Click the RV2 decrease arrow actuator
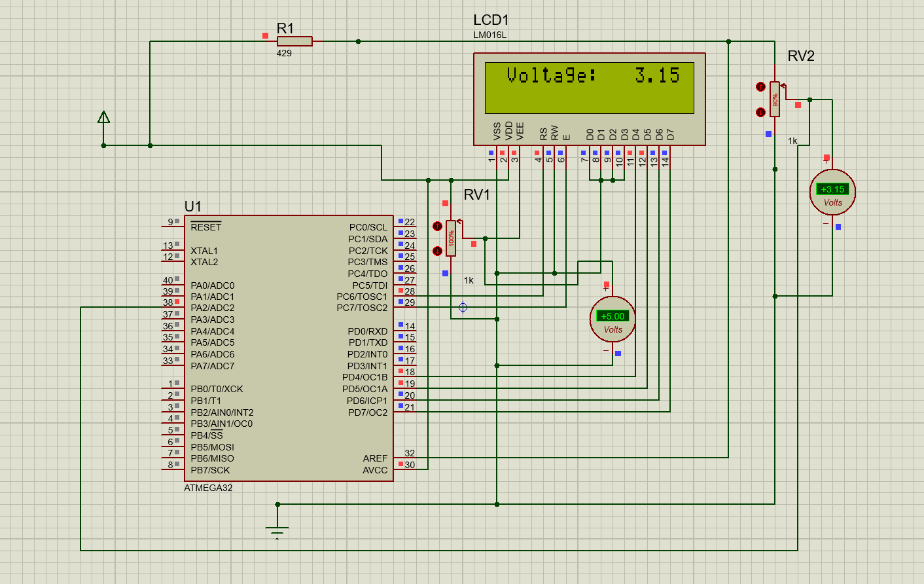Screen dimensions: 924x584 (x=760, y=112)
